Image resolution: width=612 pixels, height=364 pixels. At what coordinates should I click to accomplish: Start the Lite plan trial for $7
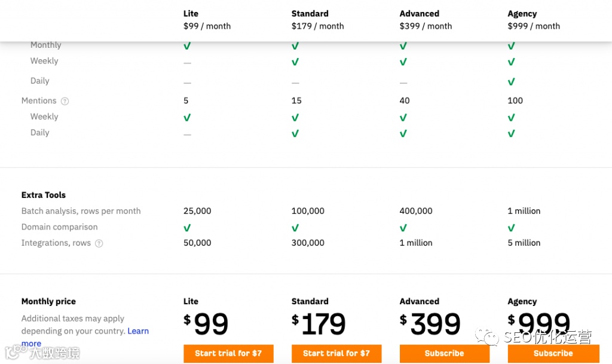pyautogui.click(x=228, y=353)
